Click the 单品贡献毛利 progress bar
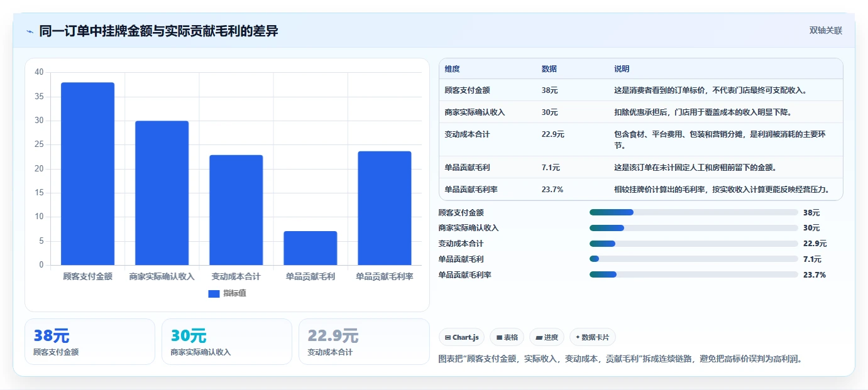 coord(693,259)
